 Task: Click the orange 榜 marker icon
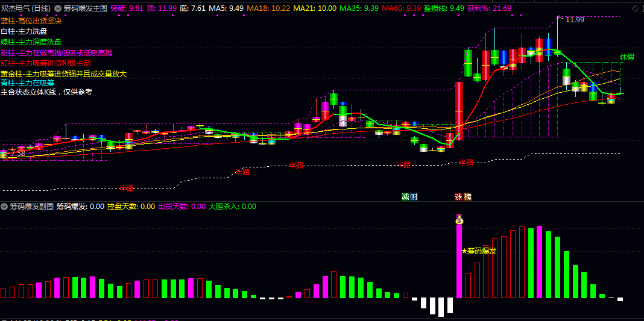click(467, 197)
